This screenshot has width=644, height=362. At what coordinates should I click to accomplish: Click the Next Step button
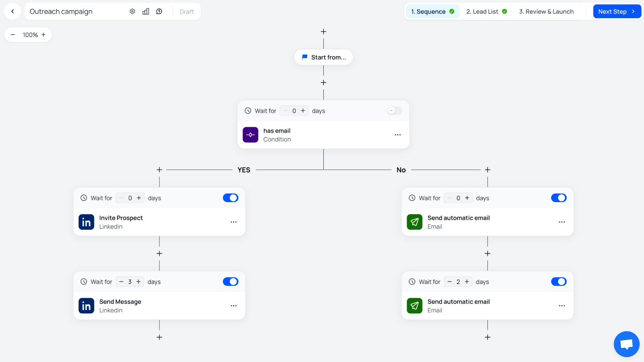616,11
